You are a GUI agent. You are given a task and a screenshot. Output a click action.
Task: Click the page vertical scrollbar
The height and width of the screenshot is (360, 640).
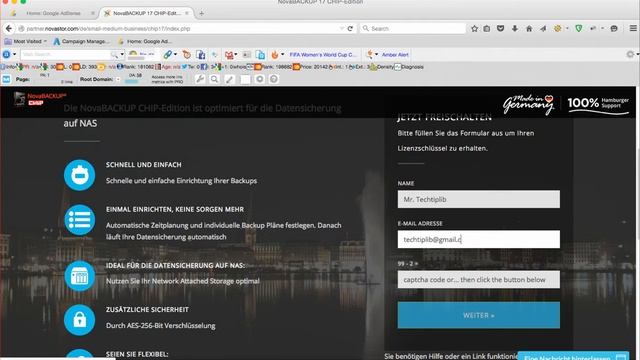coord(638,222)
